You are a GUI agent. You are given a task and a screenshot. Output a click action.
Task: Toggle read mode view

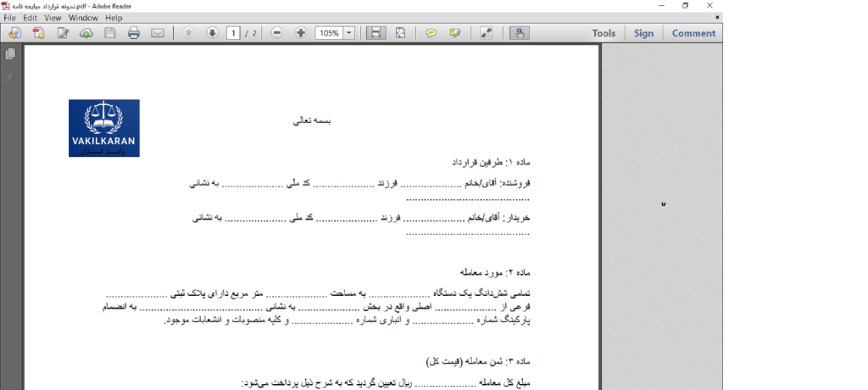pyautogui.click(x=487, y=33)
